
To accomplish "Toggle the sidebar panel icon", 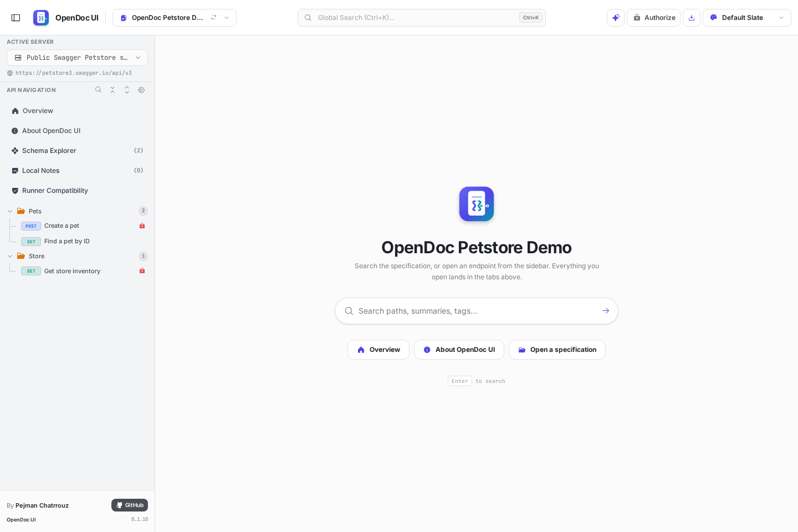I will pyautogui.click(x=16, y=18).
